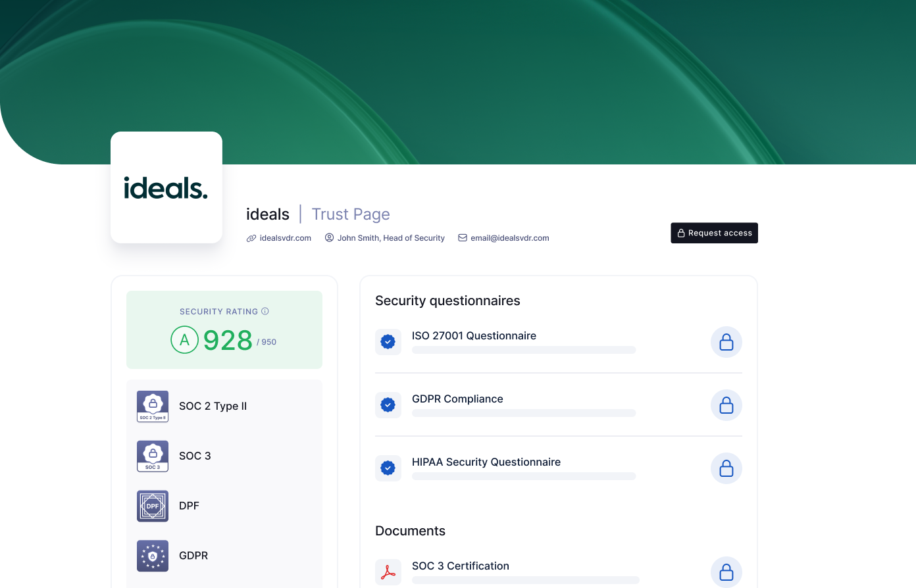The image size is (916, 588).
Task: Click the Documents section heading
Action: pos(410,531)
